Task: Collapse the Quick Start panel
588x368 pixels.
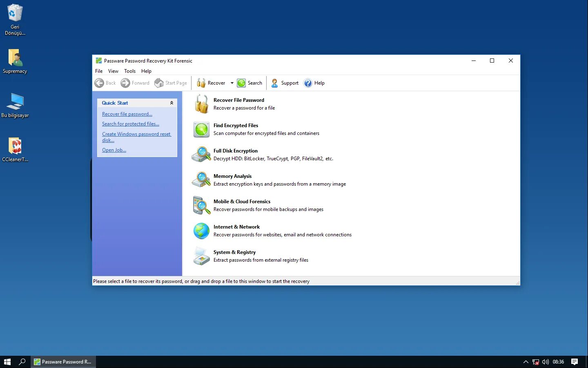Action: (x=171, y=103)
